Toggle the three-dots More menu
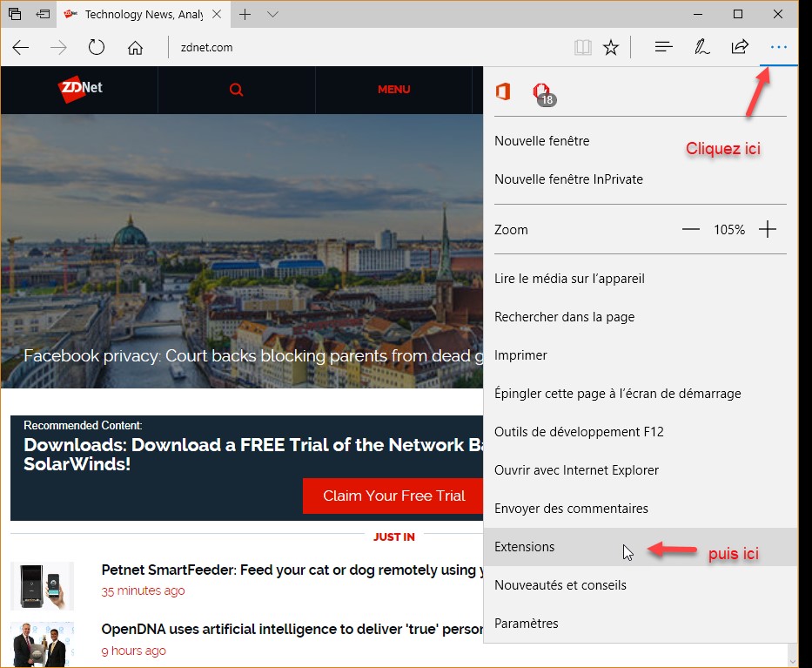 (779, 47)
